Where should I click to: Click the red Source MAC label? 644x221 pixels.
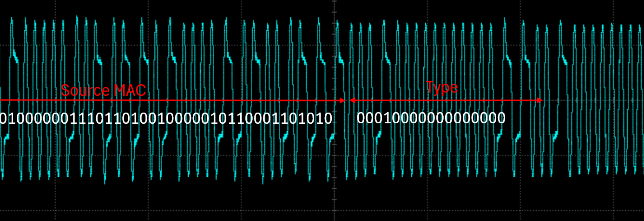click(x=103, y=90)
